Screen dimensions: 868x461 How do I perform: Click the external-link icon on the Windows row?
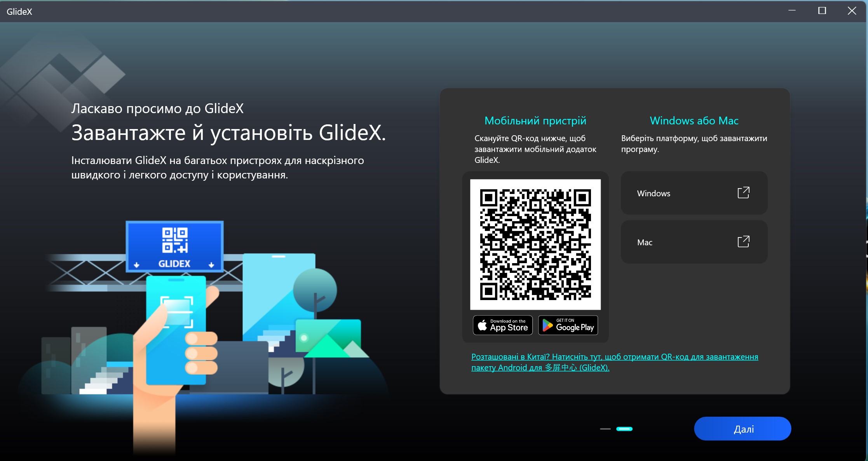pyautogui.click(x=743, y=193)
